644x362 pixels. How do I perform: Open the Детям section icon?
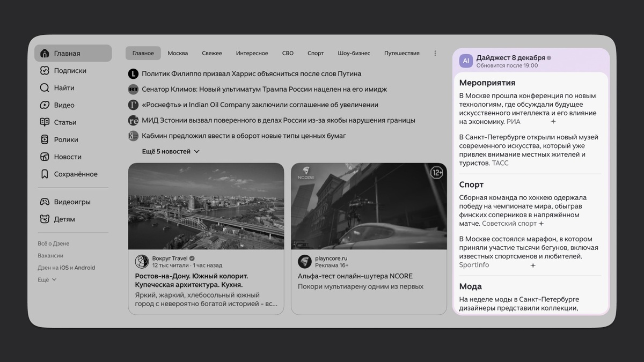point(45,218)
